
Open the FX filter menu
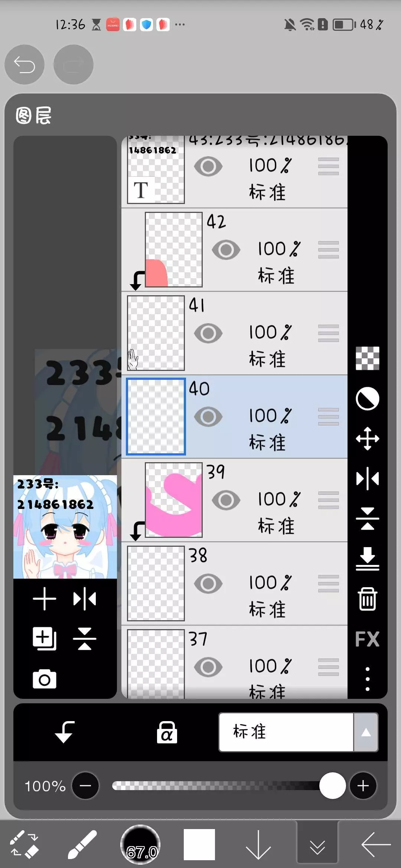coord(367,639)
